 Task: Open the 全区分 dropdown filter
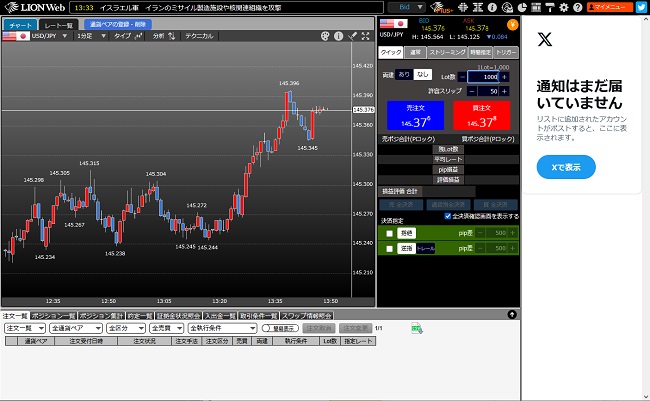point(126,328)
